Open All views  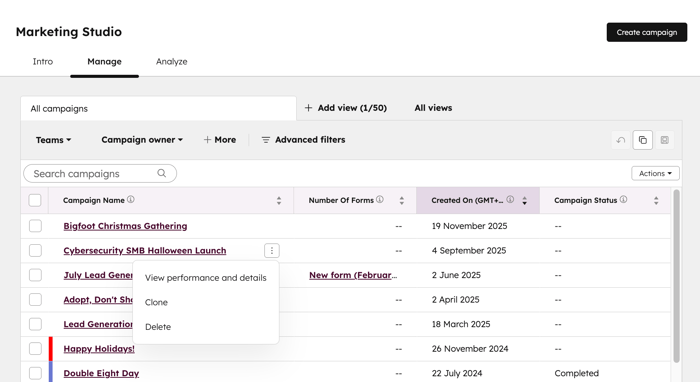tap(433, 108)
